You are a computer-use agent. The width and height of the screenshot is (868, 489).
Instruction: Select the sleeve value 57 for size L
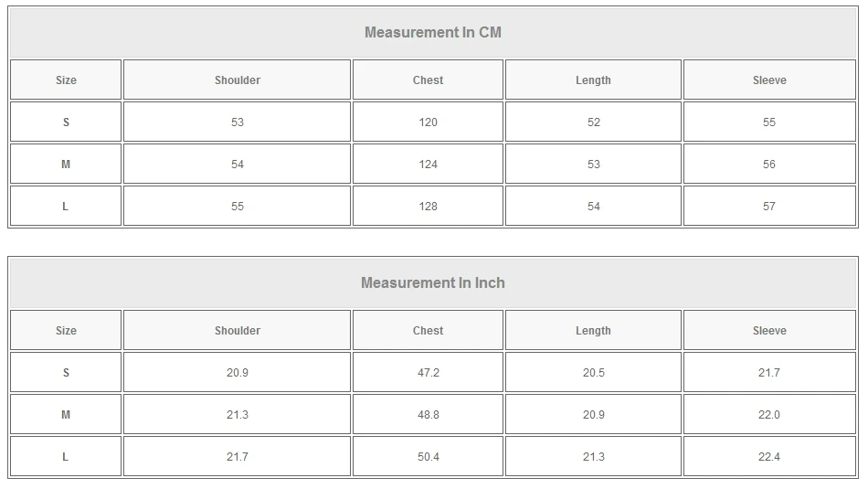(769, 207)
